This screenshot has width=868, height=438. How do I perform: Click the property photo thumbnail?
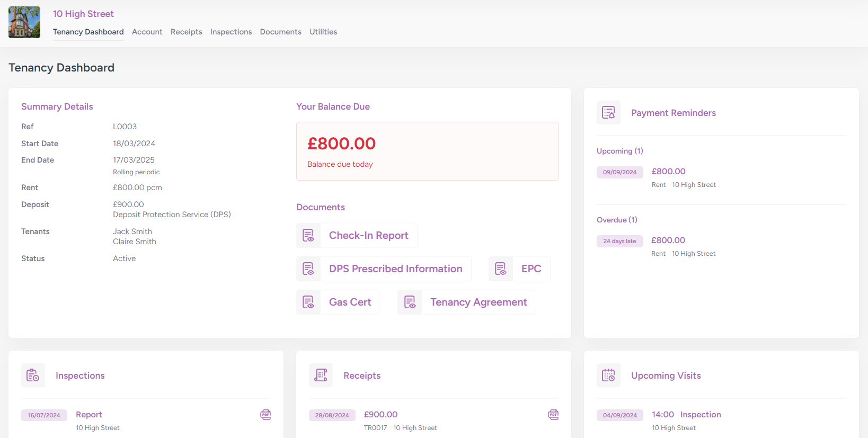point(24,22)
